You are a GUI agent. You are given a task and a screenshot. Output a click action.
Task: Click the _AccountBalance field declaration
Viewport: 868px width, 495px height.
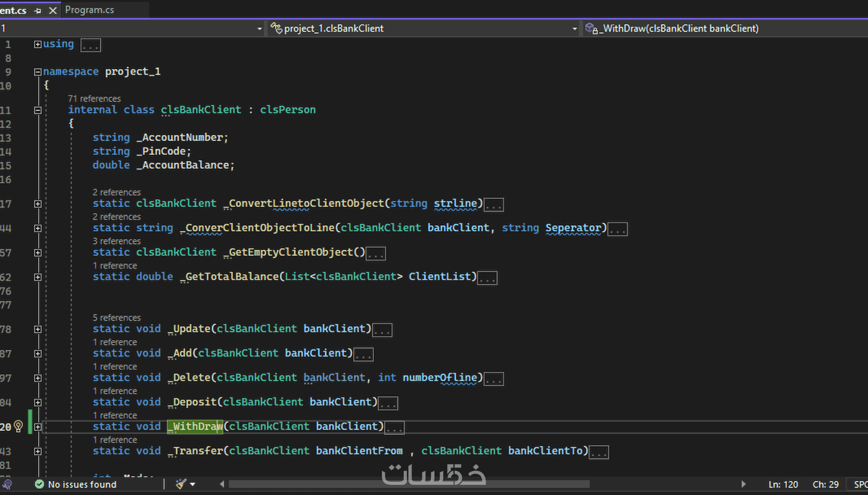click(185, 165)
